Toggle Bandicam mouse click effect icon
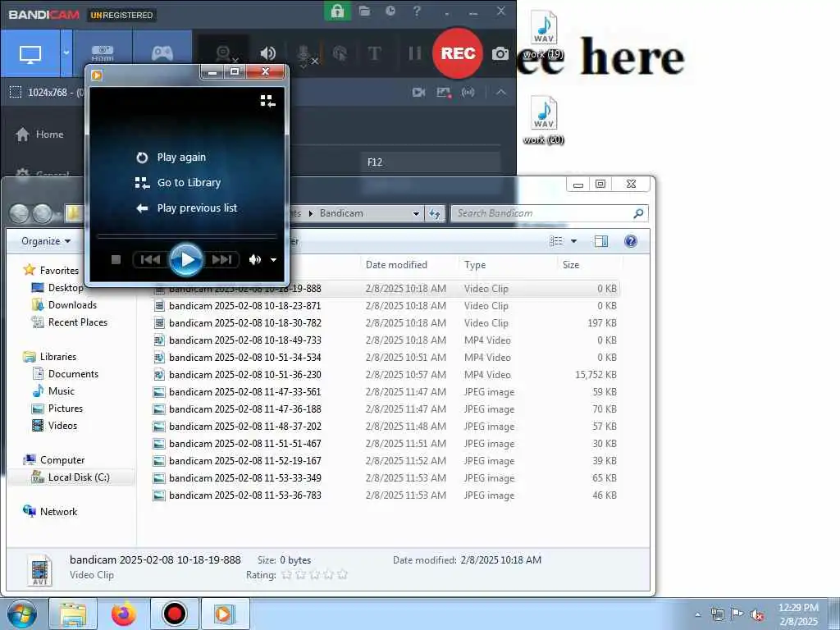This screenshot has height=630, width=840. (340, 53)
